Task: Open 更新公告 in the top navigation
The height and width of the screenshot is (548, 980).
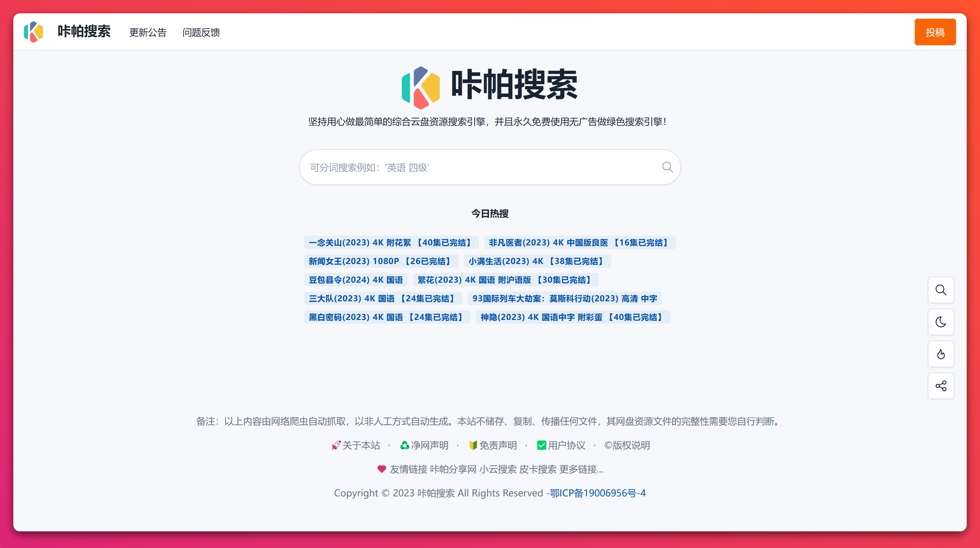Action: (148, 32)
